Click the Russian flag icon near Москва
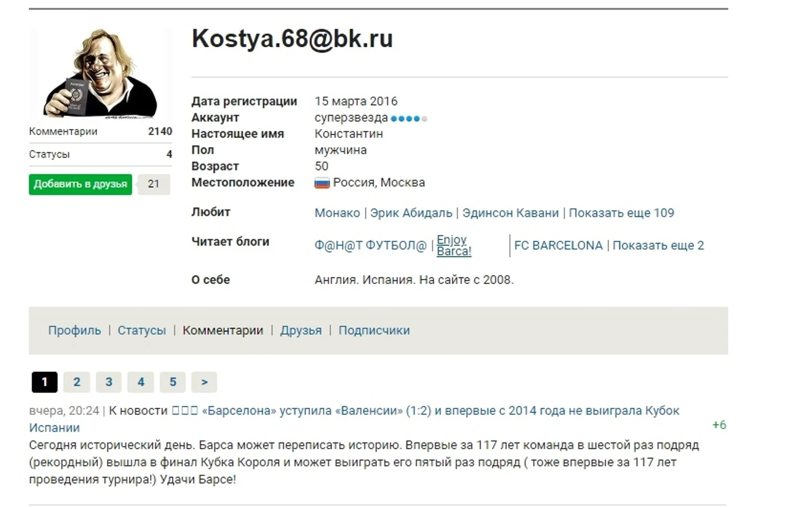Image resolution: width=812 pixels, height=507 pixels. click(x=322, y=183)
